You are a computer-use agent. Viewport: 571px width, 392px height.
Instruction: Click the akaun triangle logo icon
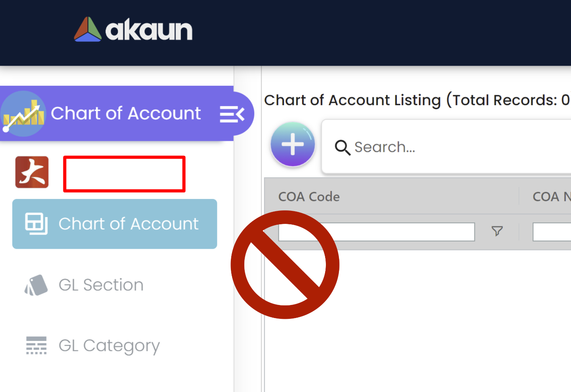pyautogui.click(x=88, y=30)
